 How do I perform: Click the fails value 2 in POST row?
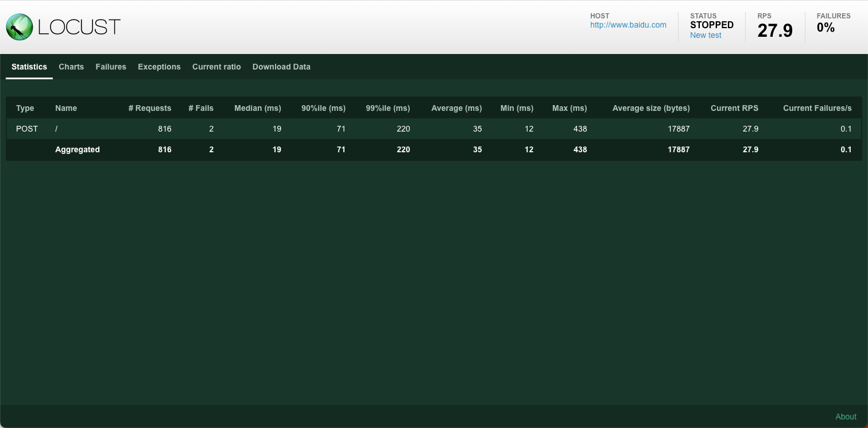(x=211, y=129)
